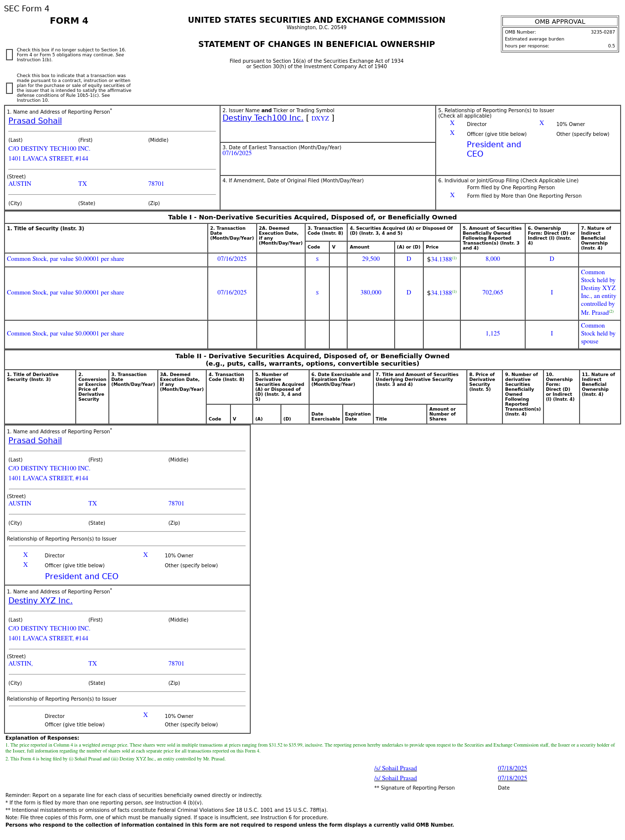Click 'President and CEO' below the Table II Prasad block
This screenshot has width=625, height=840.
pyautogui.click(x=82, y=577)
